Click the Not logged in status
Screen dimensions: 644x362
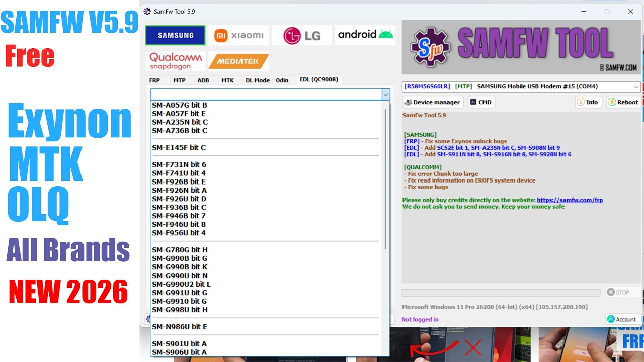pos(420,320)
